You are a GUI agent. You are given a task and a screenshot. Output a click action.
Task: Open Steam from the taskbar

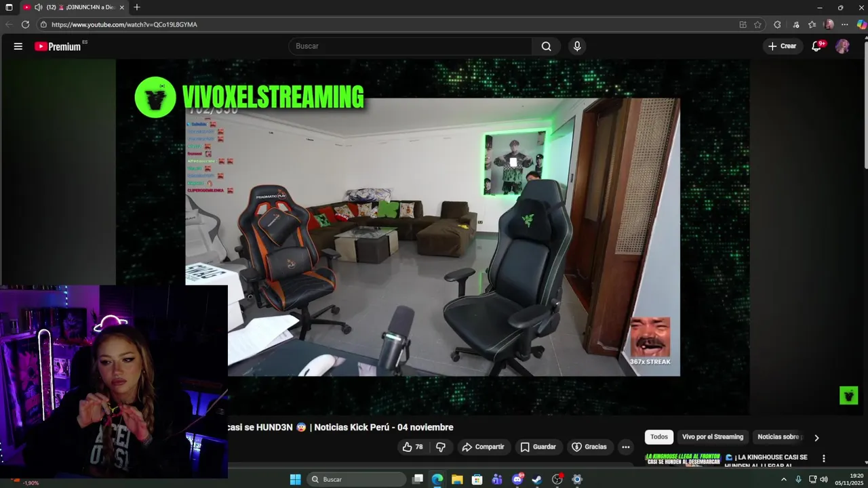pos(537,479)
